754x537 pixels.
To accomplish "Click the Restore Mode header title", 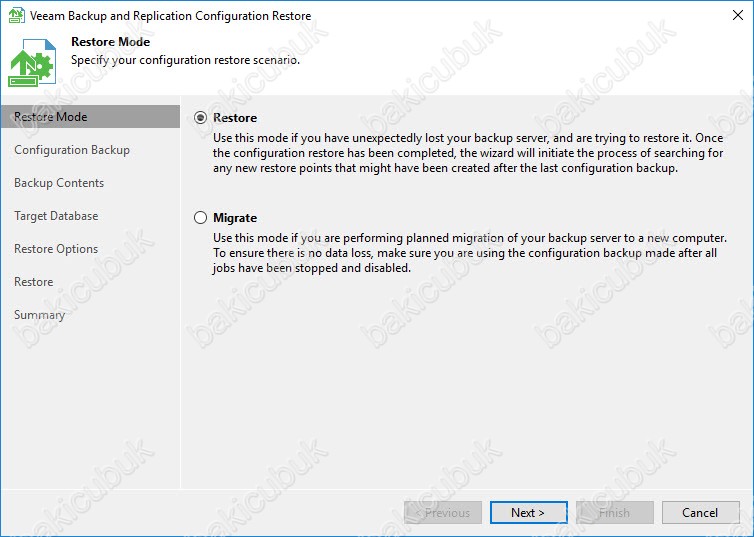I will pos(111,42).
